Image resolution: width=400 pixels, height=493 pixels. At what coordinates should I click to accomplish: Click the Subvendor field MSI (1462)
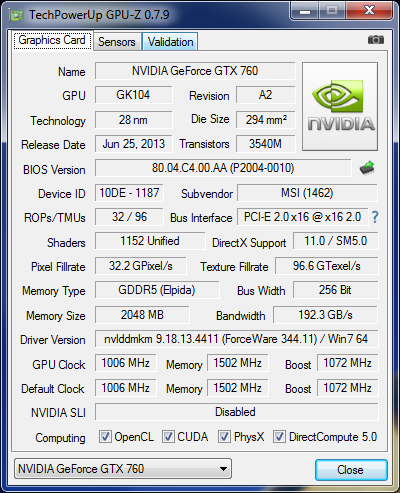pyautogui.click(x=307, y=193)
